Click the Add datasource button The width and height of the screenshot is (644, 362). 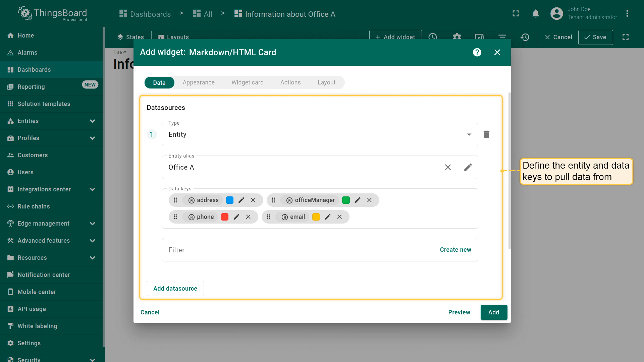[175, 289]
